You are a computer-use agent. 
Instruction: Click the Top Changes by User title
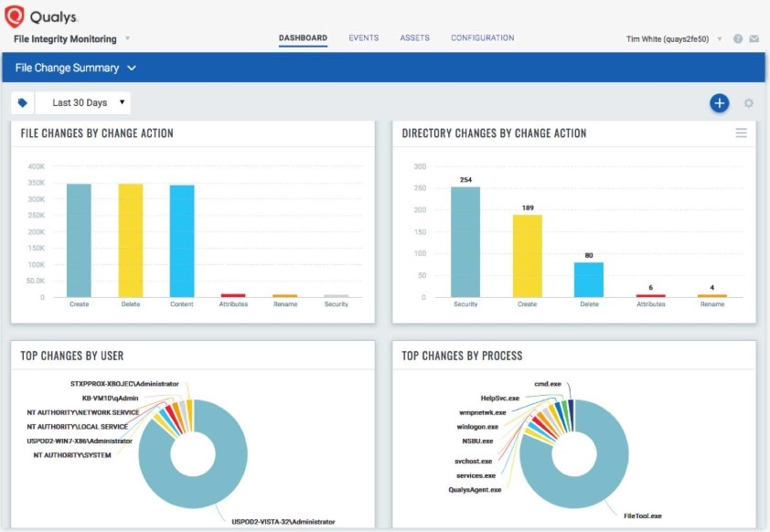click(x=71, y=356)
